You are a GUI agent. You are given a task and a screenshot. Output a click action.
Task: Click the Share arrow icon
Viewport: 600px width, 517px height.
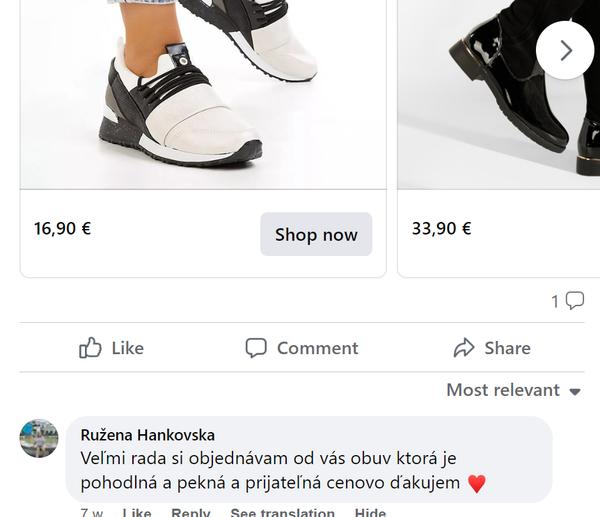click(464, 348)
